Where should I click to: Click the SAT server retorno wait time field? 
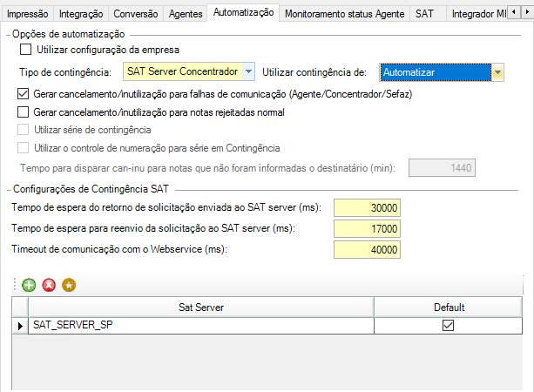pos(368,207)
